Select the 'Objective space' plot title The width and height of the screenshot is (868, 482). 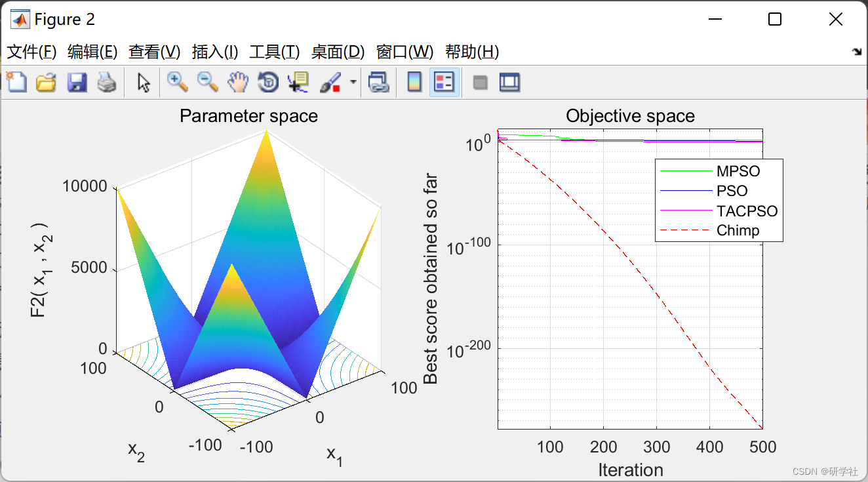point(630,116)
